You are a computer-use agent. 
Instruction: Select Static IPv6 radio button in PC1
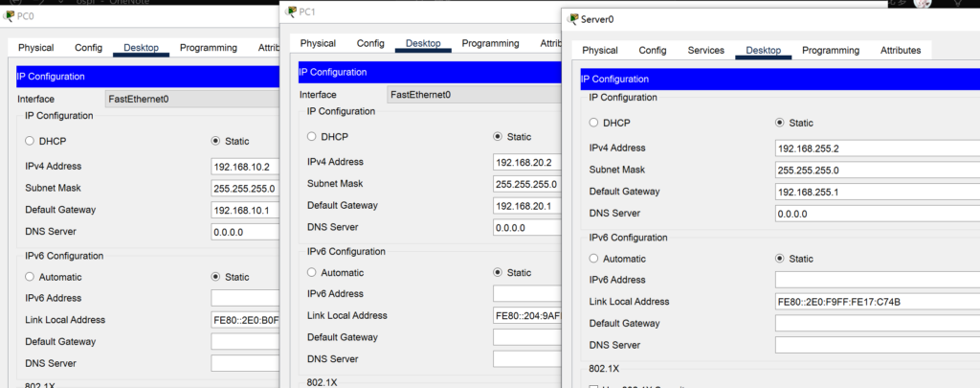point(498,273)
